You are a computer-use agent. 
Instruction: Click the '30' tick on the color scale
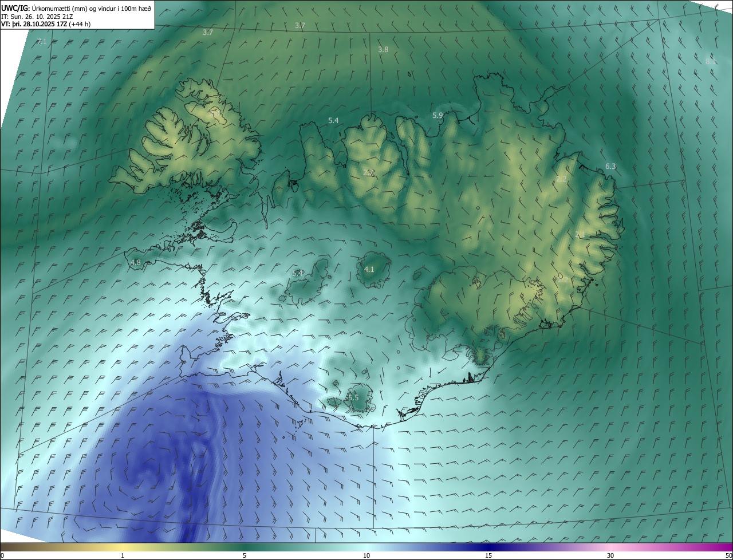(610, 555)
